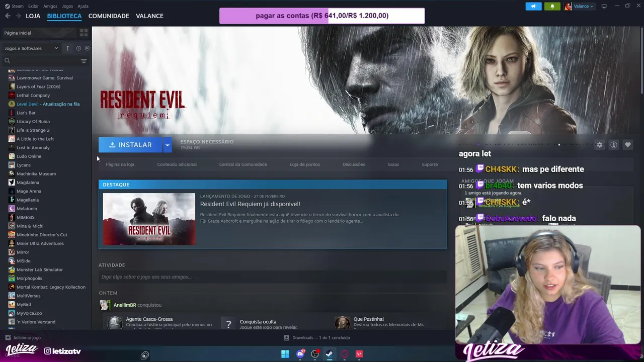Toggle the recent activity clock filter
The height and width of the screenshot is (362, 644).
point(78,48)
